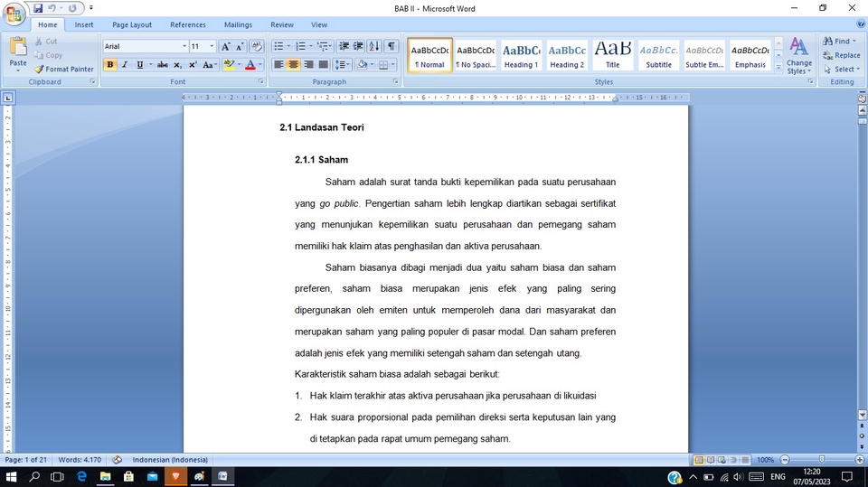Show or hide paragraph marks
Image resolution: width=868 pixels, height=487 pixels.
[392, 46]
